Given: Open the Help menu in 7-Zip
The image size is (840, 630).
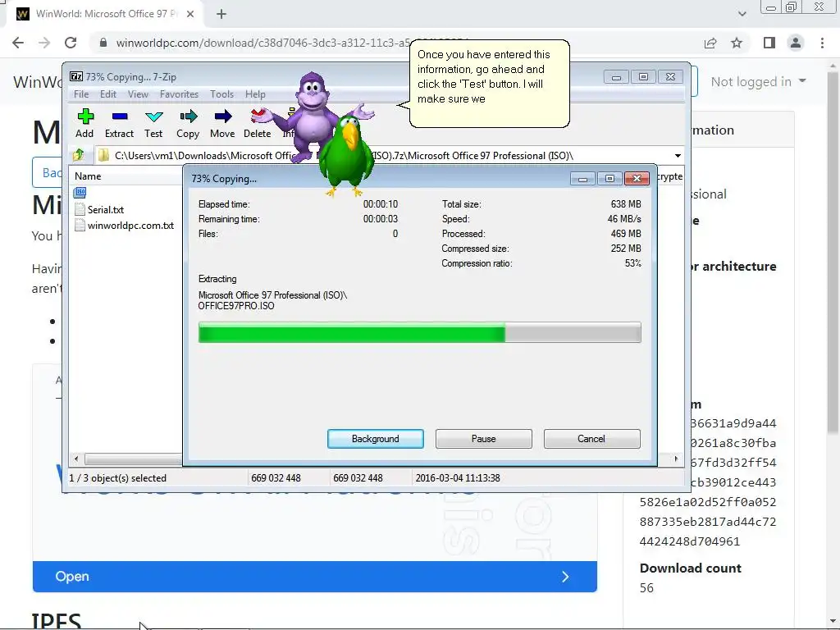Looking at the screenshot, I should point(256,94).
